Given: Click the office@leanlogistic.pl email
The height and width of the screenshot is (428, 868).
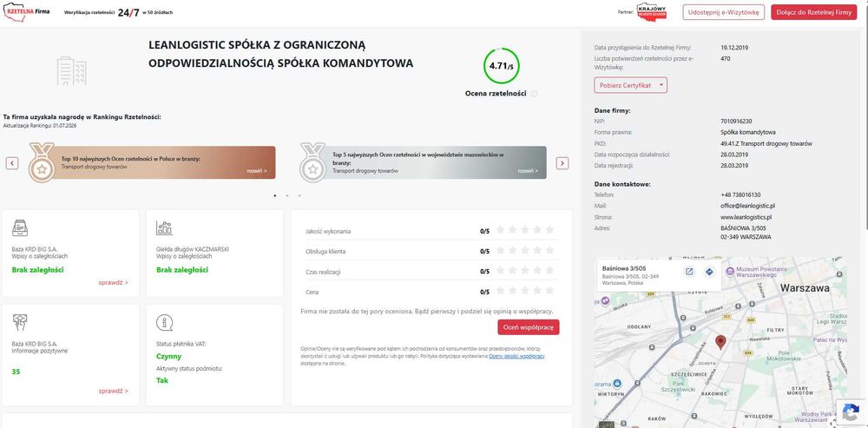Looking at the screenshot, I should (748, 206).
